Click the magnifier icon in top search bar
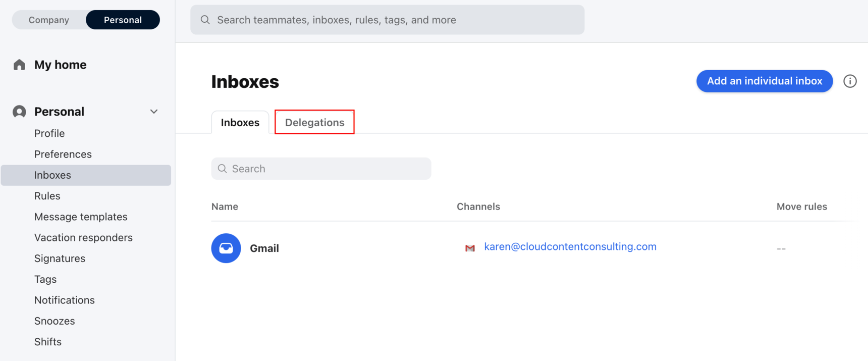 coord(205,20)
